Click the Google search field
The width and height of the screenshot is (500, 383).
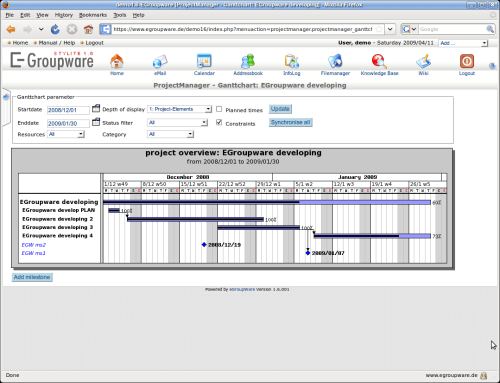pos(452,29)
